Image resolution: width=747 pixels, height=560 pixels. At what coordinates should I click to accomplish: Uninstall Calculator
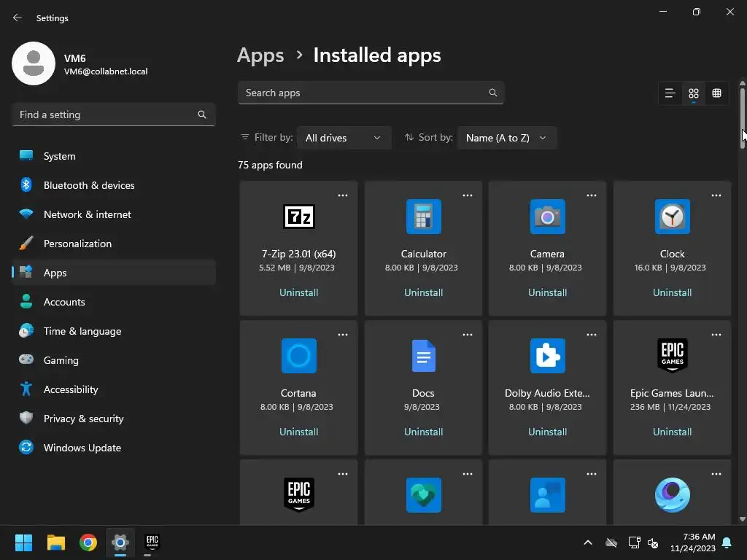[x=423, y=292]
